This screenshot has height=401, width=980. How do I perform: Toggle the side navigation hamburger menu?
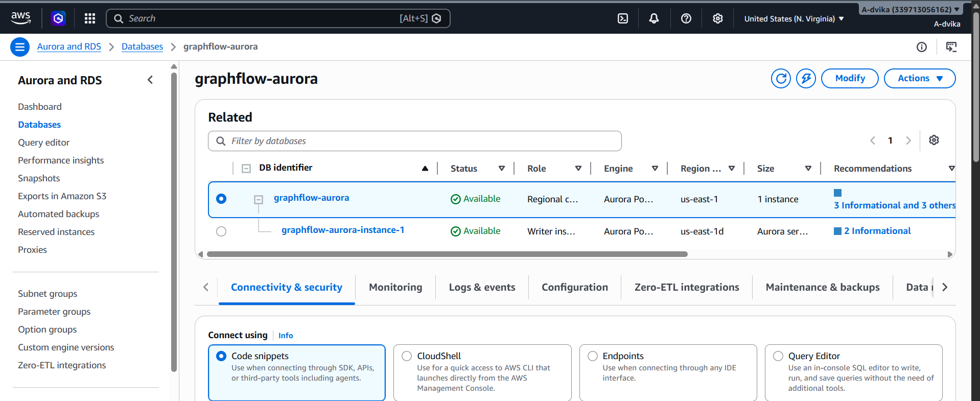coord(20,47)
